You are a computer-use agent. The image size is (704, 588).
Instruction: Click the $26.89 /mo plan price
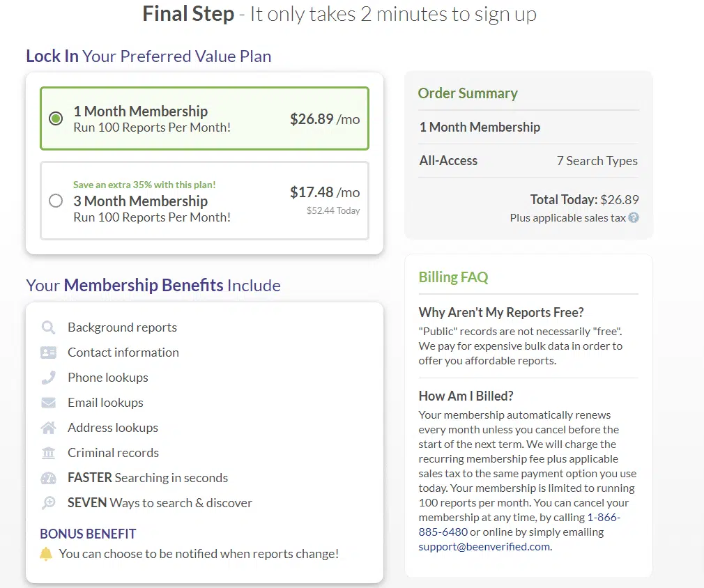[x=325, y=119]
